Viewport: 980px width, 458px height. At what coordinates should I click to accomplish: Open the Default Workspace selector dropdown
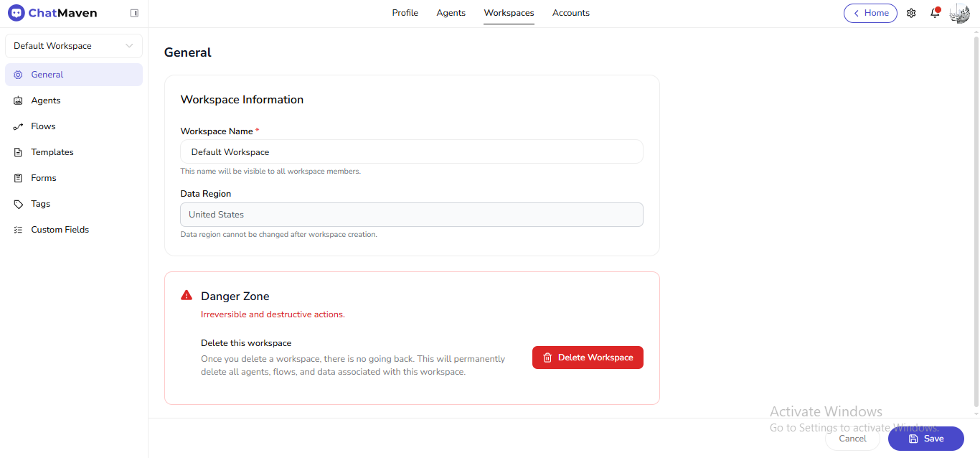[73, 45]
